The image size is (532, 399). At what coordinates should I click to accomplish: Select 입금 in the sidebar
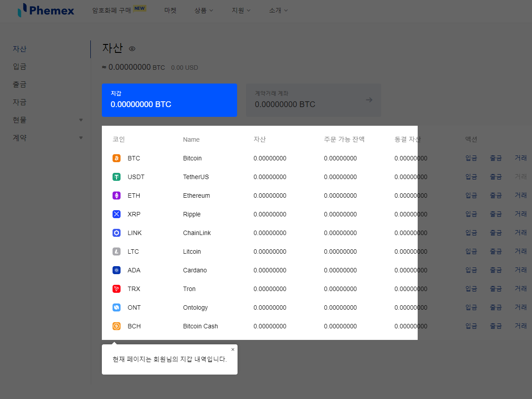(x=20, y=67)
